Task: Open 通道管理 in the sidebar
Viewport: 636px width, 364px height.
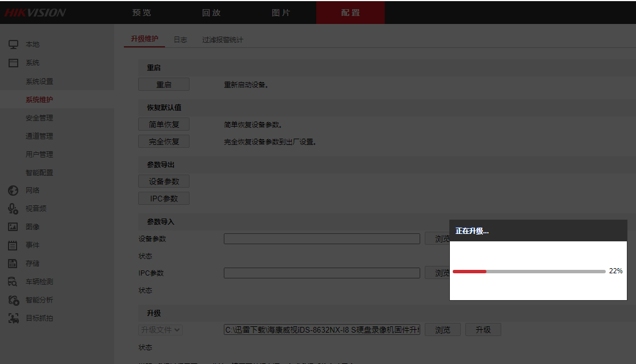Action: pos(39,136)
